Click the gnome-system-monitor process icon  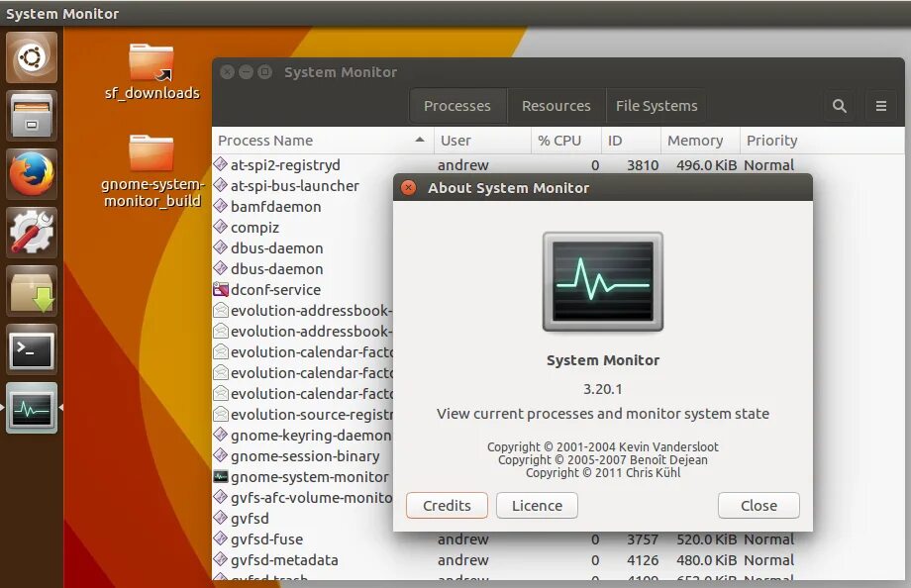click(x=220, y=476)
